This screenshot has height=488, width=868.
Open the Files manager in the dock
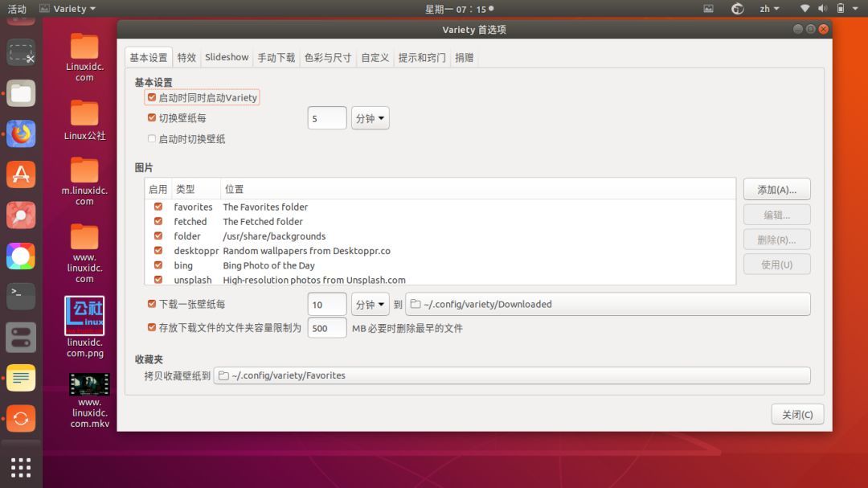(21, 93)
